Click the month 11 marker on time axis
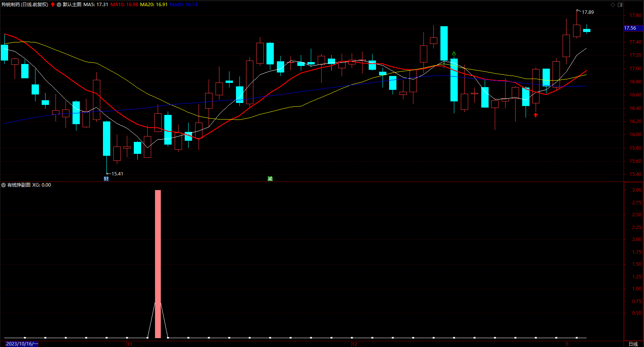This screenshot has width=644, height=347. (130, 344)
